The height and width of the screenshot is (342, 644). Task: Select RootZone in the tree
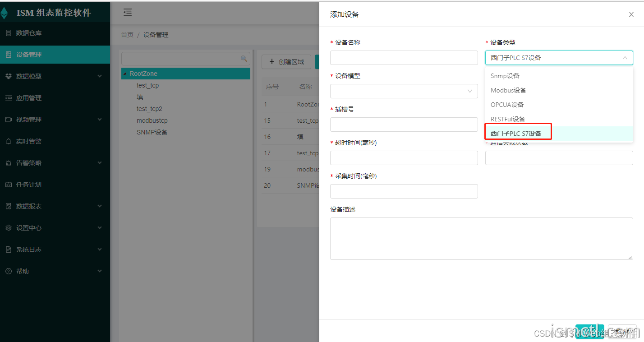click(186, 74)
